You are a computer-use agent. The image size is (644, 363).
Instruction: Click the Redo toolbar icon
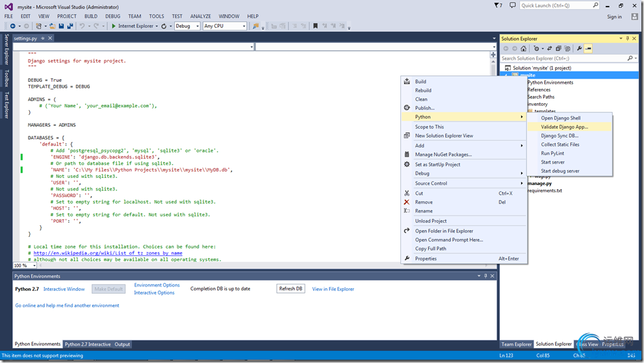(96, 26)
